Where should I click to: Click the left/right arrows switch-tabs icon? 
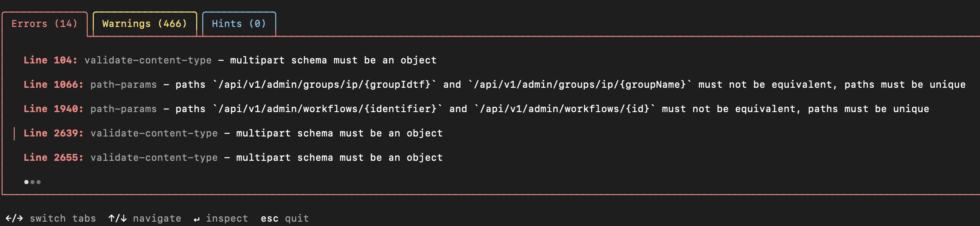coord(14,218)
